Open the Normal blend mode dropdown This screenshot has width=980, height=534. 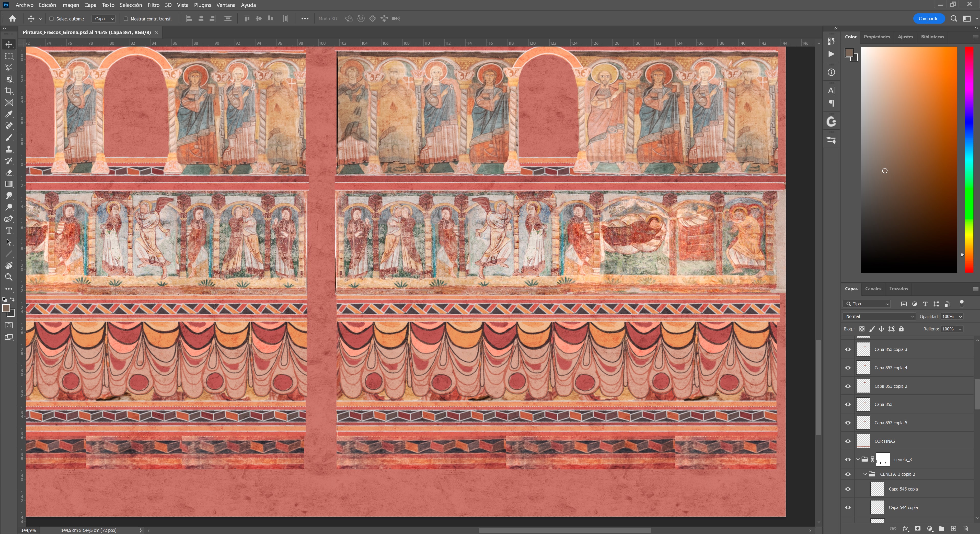pyautogui.click(x=879, y=316)
